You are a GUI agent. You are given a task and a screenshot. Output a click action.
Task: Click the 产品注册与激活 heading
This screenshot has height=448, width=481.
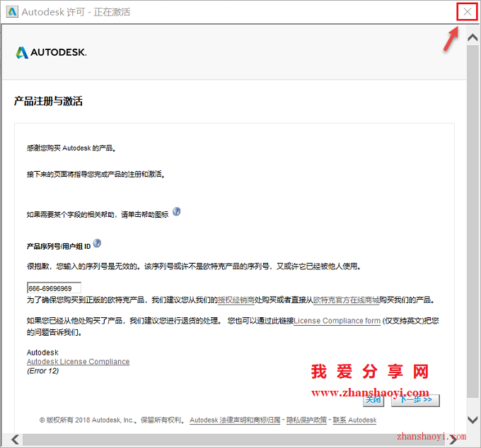[48, 101]
